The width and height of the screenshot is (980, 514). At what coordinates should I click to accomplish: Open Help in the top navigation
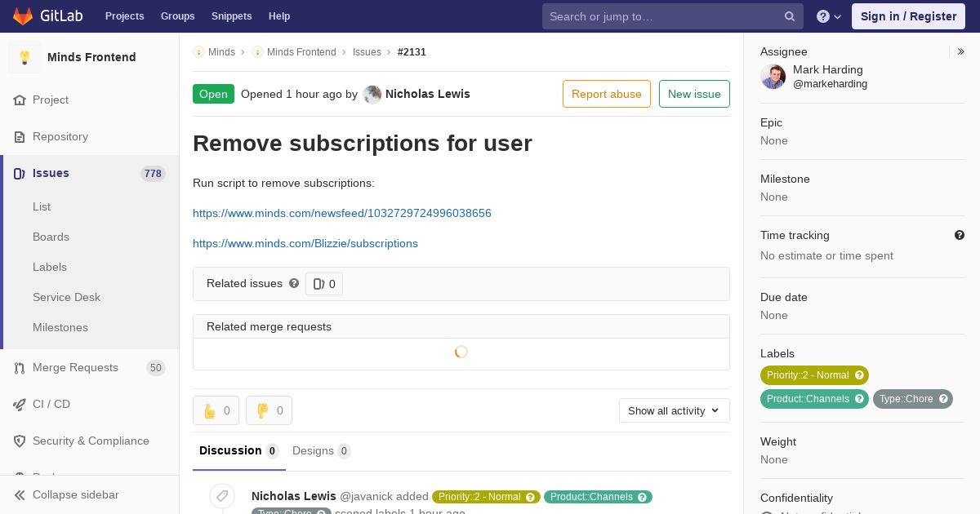click(279, 16)
